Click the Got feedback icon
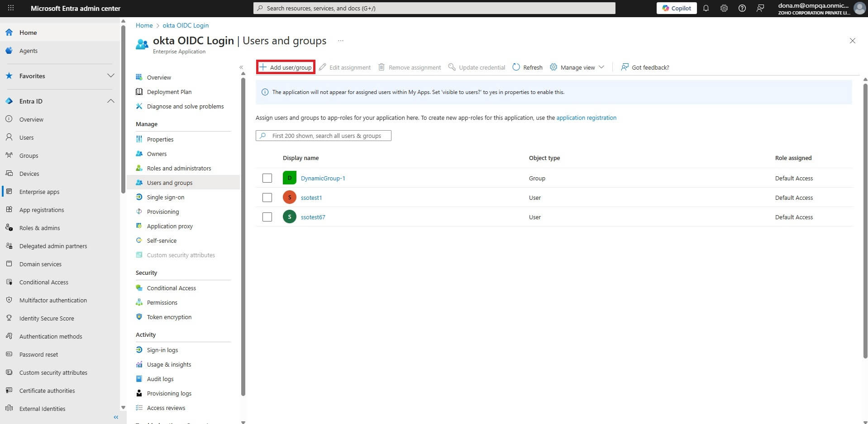The height and width of the screenshot is (424, 868). click(x=625, y=67)
